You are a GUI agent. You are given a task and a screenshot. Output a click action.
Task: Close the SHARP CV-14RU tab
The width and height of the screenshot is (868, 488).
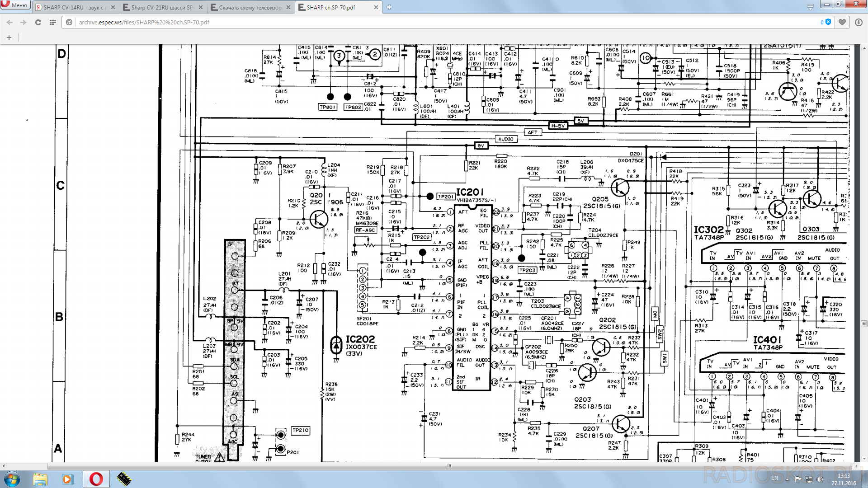coord(113,7)
